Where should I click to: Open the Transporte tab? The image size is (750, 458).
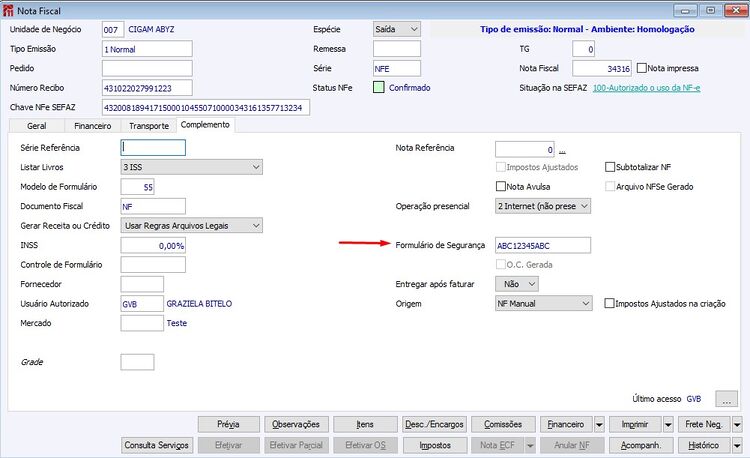point(149,126)
